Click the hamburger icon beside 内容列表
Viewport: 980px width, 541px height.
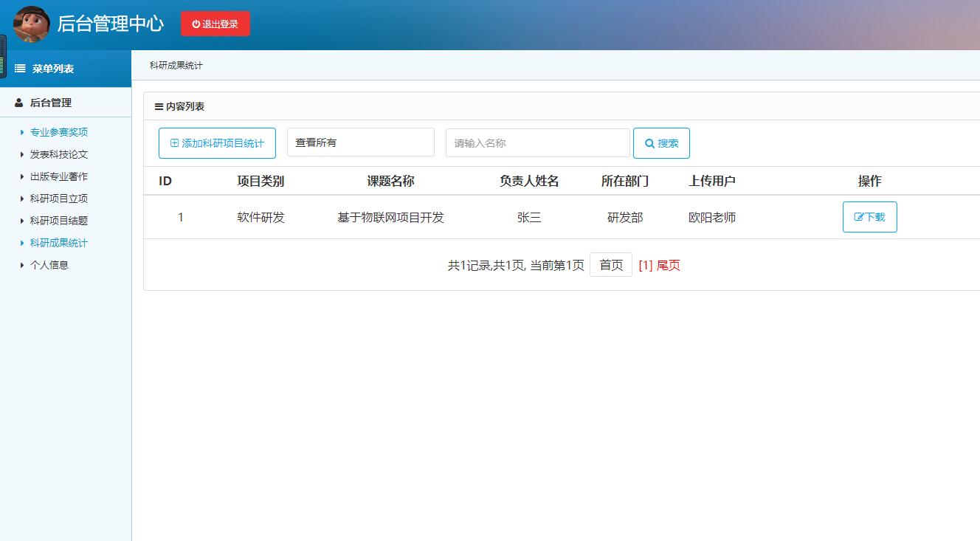click(x=158, y=106)
